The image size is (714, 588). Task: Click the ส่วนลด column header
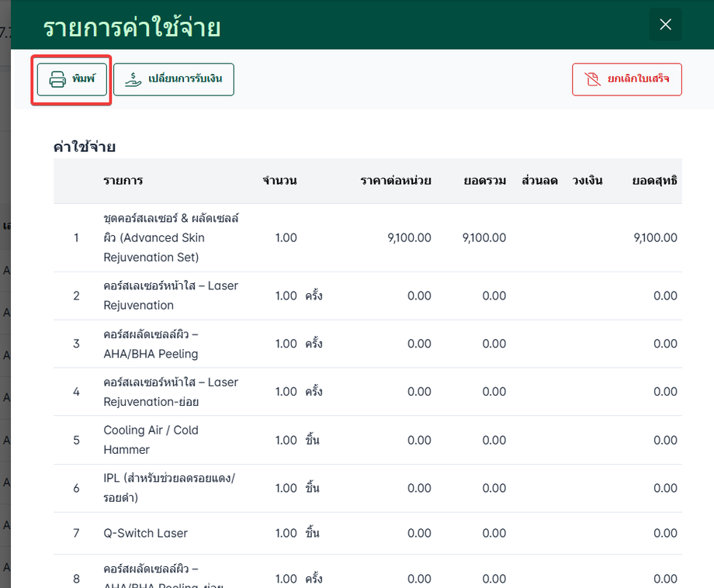click(x=539, y=181)
